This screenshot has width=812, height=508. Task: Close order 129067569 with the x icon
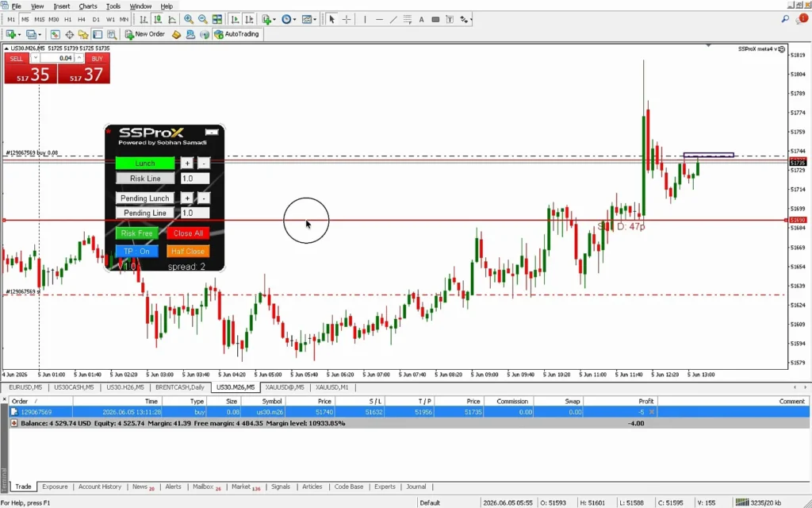point(652,412)
